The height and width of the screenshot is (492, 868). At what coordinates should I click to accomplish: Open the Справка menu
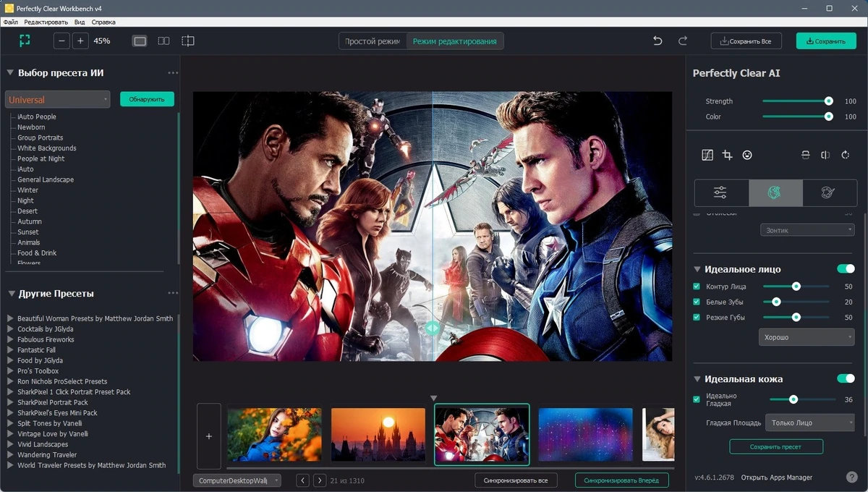tap(103, 22)
